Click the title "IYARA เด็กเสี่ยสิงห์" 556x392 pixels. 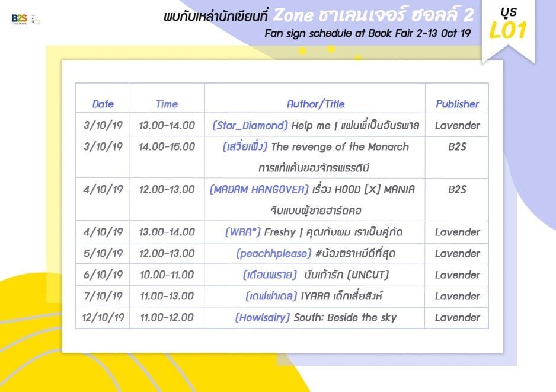[341, 296]
